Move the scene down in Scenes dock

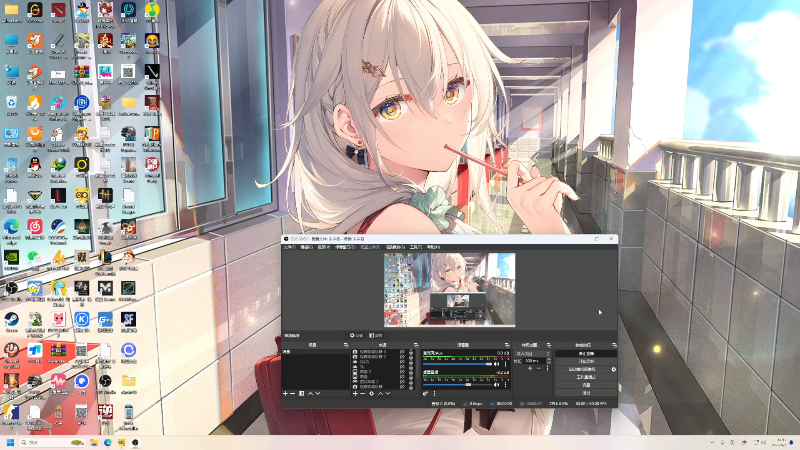point(318,393)
